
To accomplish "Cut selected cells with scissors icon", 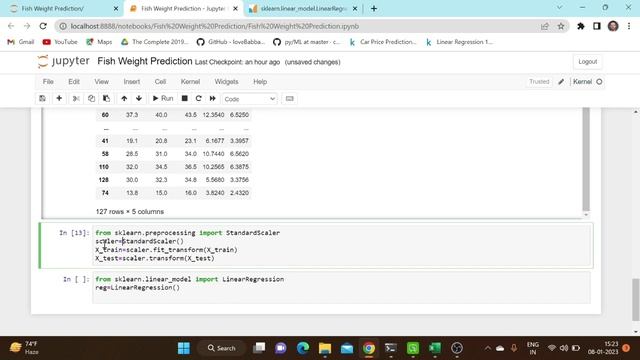I will (76, 98).
